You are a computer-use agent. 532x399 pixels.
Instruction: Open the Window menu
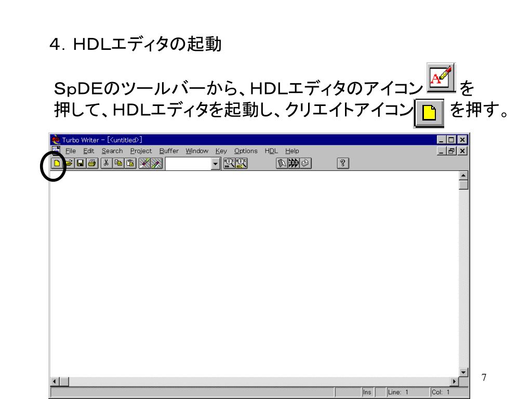197,151
